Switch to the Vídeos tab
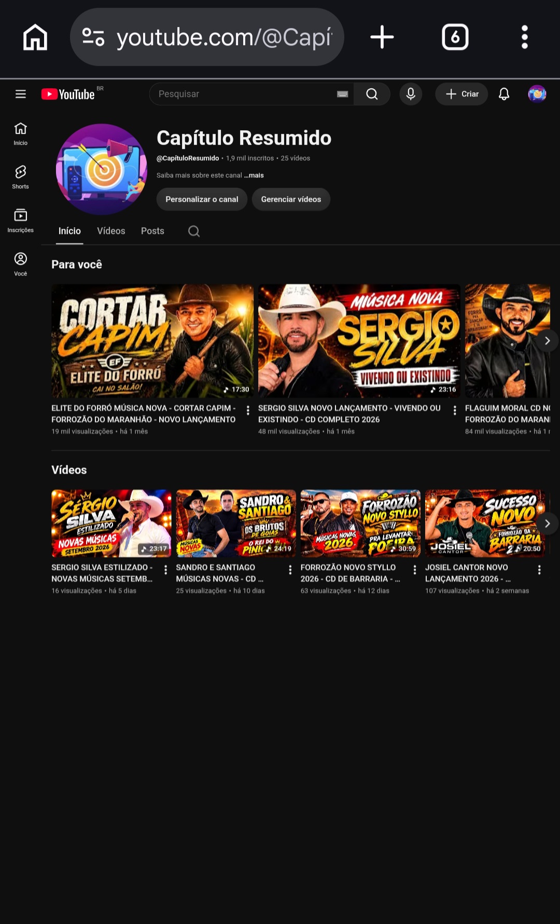 click(x=111, y=231)
